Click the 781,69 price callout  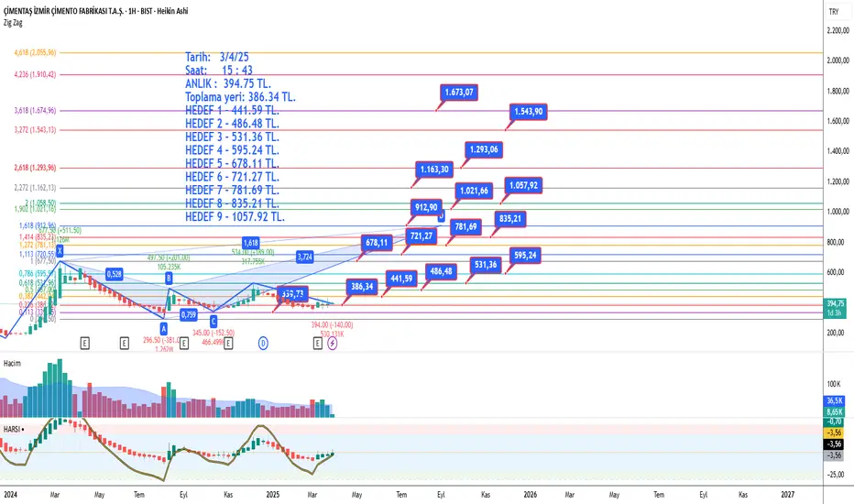click(465, 226)
